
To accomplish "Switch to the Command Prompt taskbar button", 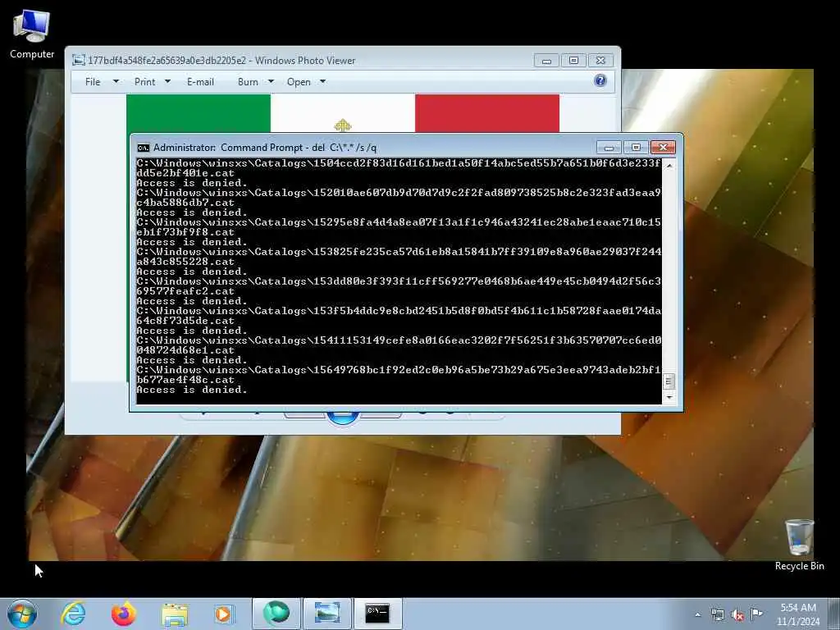I will 377,614.
